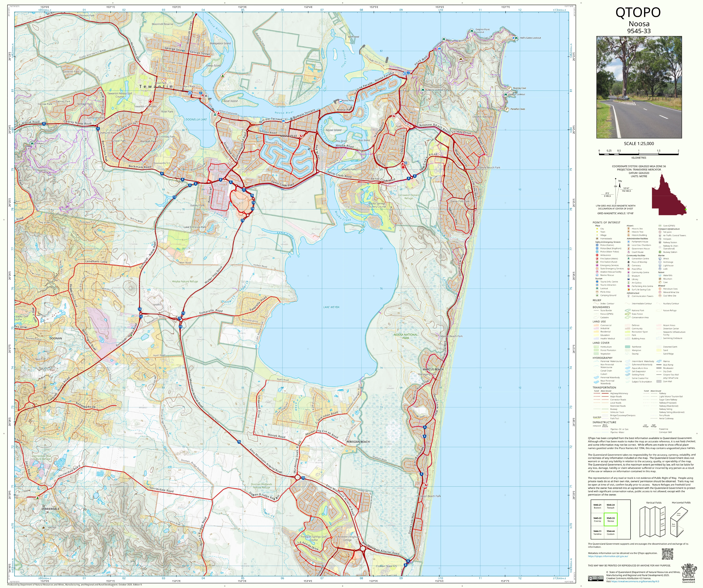This screenshot has width=703, height=588.
Task: Click the PEREGIAN BEACH label
Action: tap(358, 442)
